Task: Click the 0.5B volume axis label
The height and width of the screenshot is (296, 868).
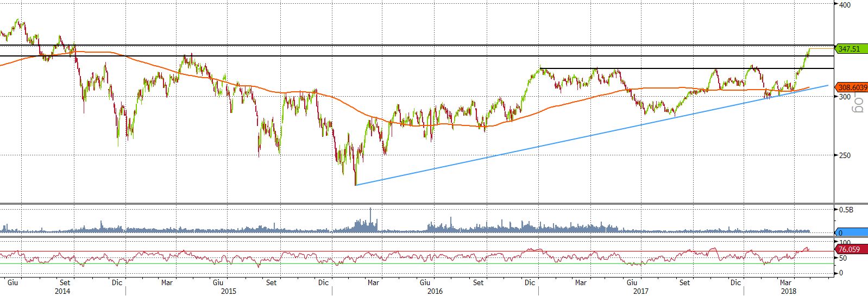Action: (x=846, y=210)
